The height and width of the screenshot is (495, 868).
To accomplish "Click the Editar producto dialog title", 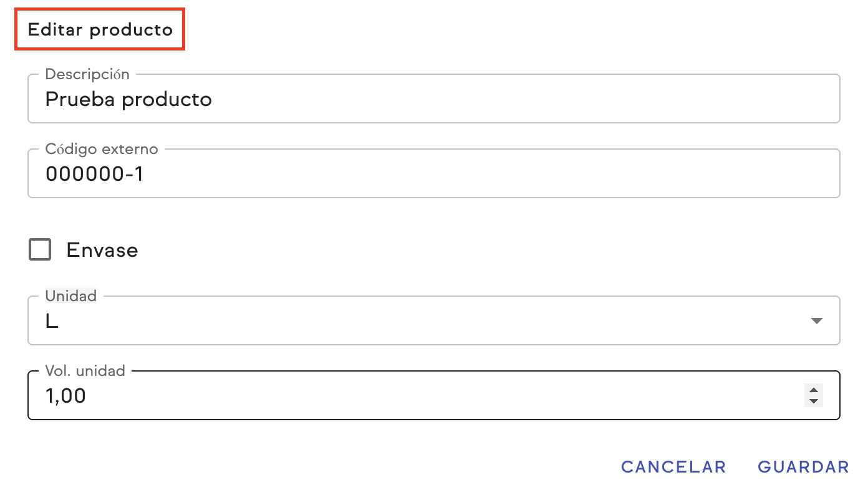I will point(100,29).
